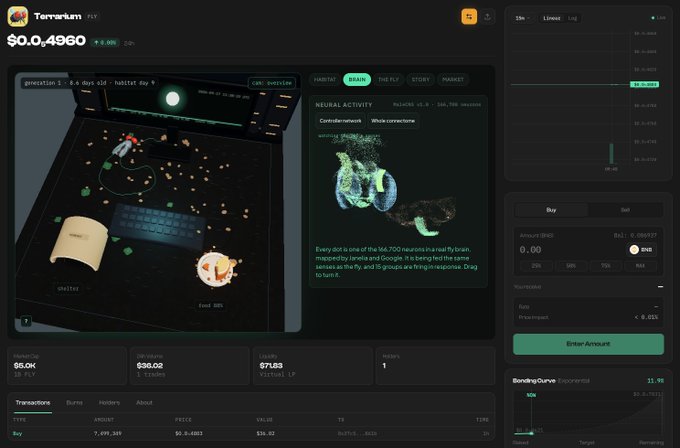Select the Burns tab

click(x=74, y=403)
